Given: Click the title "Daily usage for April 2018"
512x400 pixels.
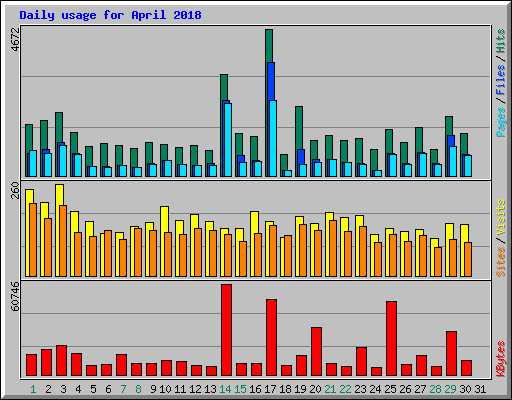Looking at the screenshot, I should click(110, 15).
